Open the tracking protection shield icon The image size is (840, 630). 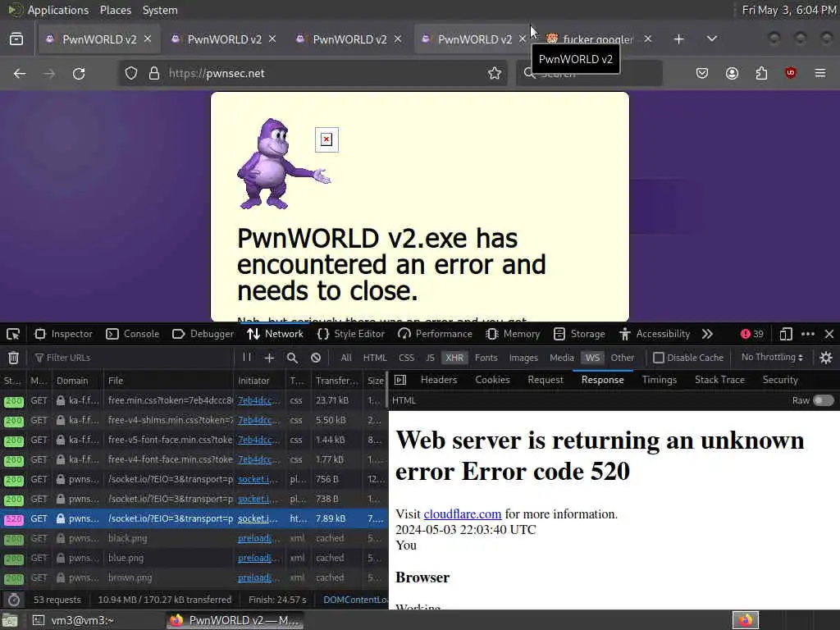point(131,73)
